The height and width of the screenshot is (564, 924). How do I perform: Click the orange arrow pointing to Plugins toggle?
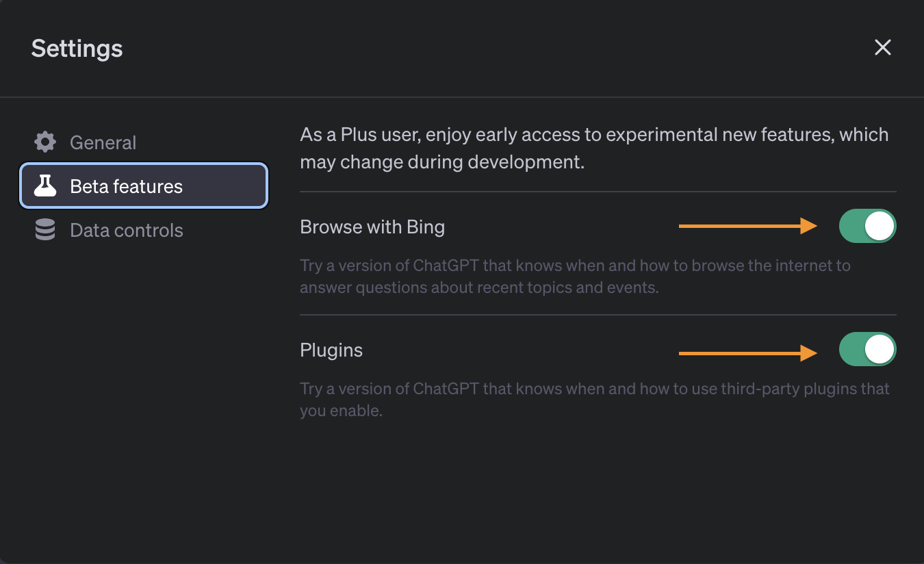[x=748, y=353]
